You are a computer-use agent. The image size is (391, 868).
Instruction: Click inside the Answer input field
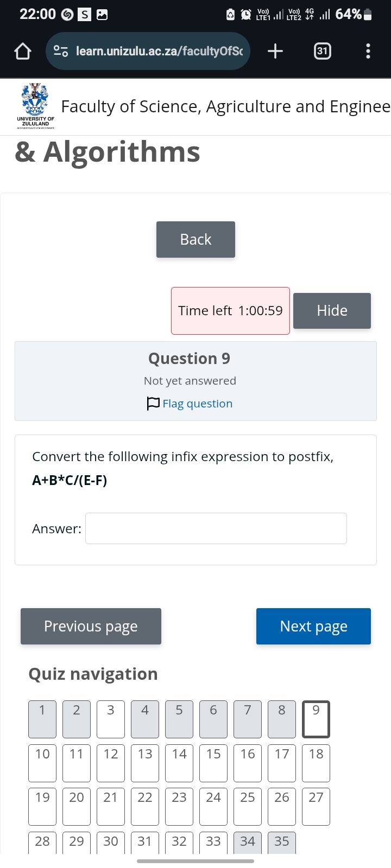point(216,528)
